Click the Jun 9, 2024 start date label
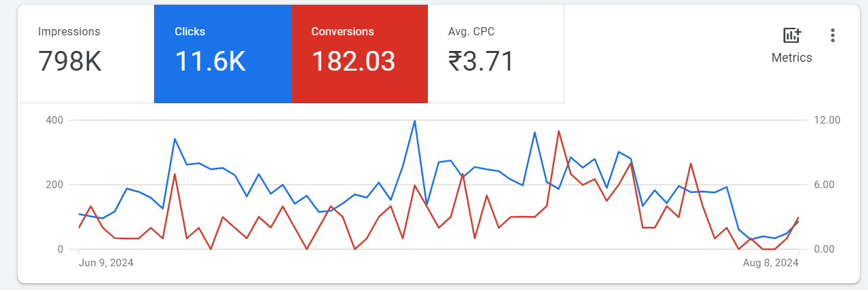The width and height of the screenshot is (868, 290). tap(106, 263)
